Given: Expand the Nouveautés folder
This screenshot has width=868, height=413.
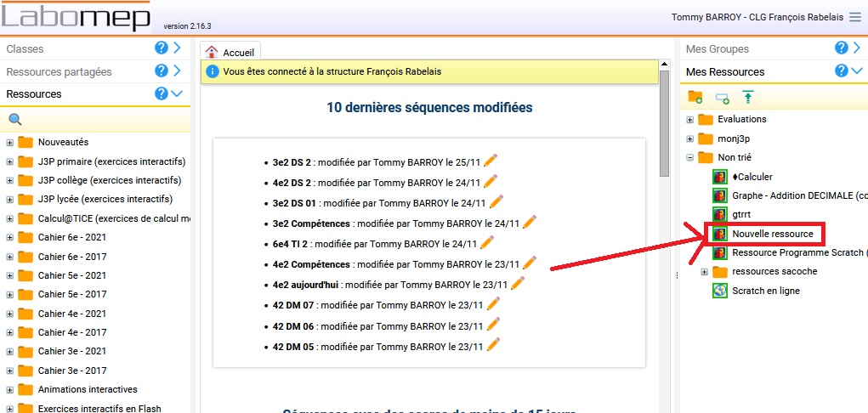Looking at the screenshot, I should (x=9, y=142).
